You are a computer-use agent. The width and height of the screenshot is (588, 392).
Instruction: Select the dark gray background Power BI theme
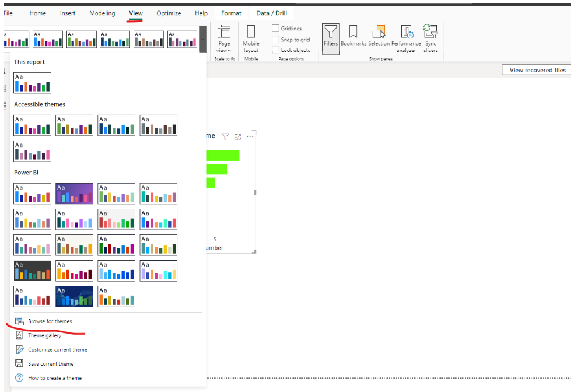click(32, 271)
